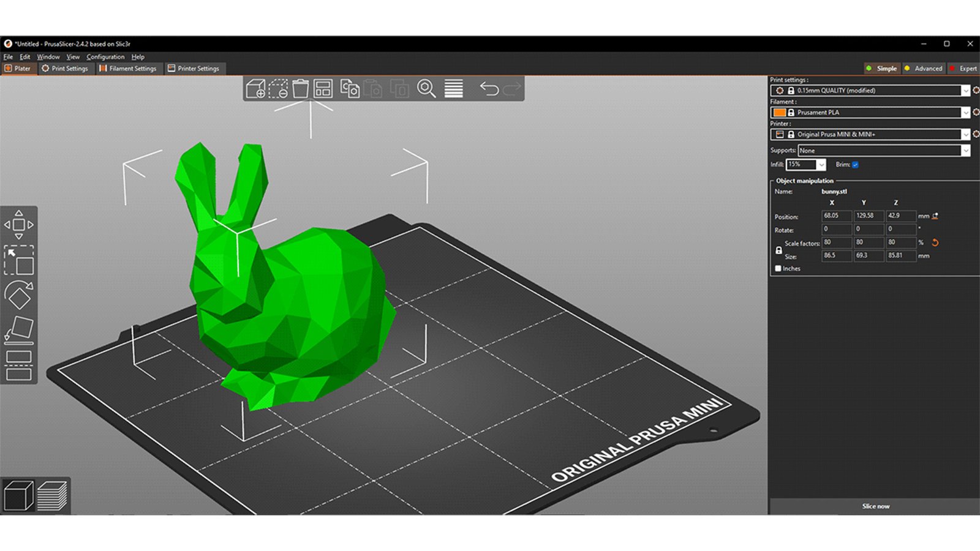Switch to the Print Settings tab
Image resolution: width=980 pixels, height=551 pixels.
point(65,69)
